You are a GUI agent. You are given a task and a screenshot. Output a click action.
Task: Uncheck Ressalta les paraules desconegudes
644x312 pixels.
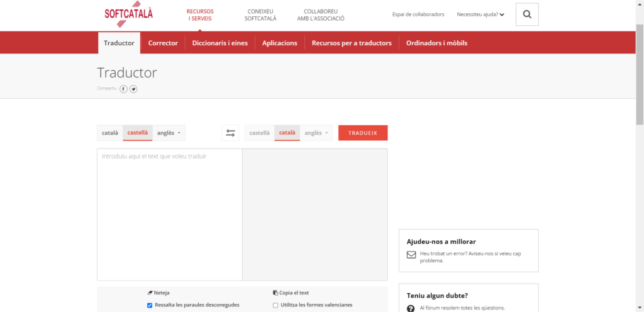pos(150,305)
